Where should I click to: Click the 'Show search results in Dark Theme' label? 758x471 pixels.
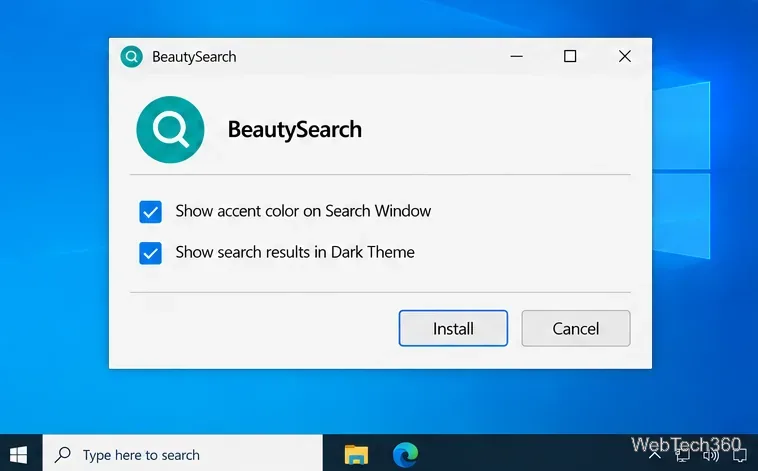point(295,252)
